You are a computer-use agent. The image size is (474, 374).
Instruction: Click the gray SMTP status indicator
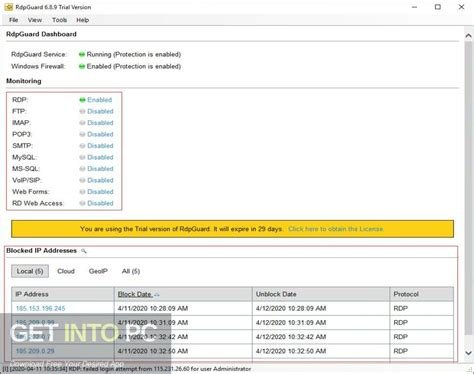(82, 146)
